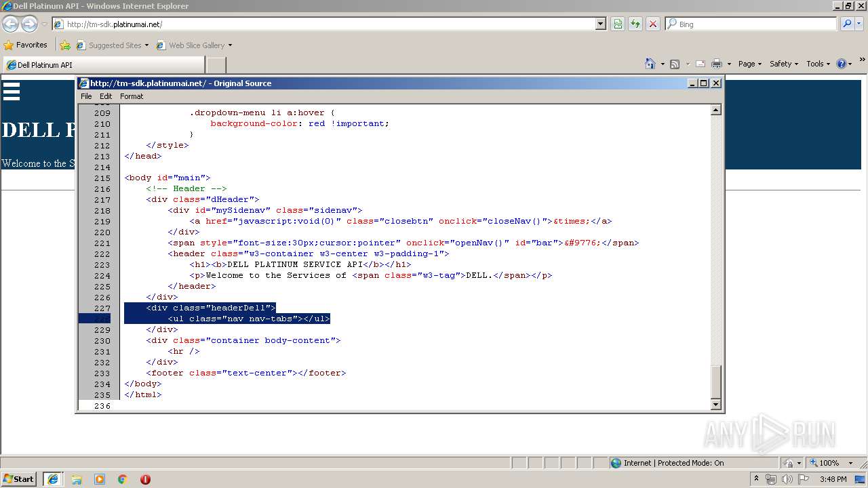Show hidden system tray icons arrow
Image resolution: width=868 pixels, height=488 pixels.
(756, 479)
